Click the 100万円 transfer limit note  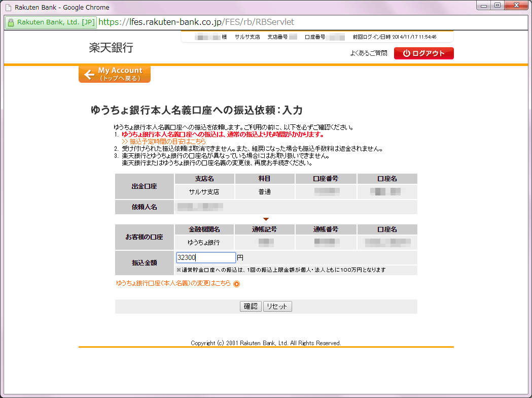pyautogui.click(x=281, y=270)
